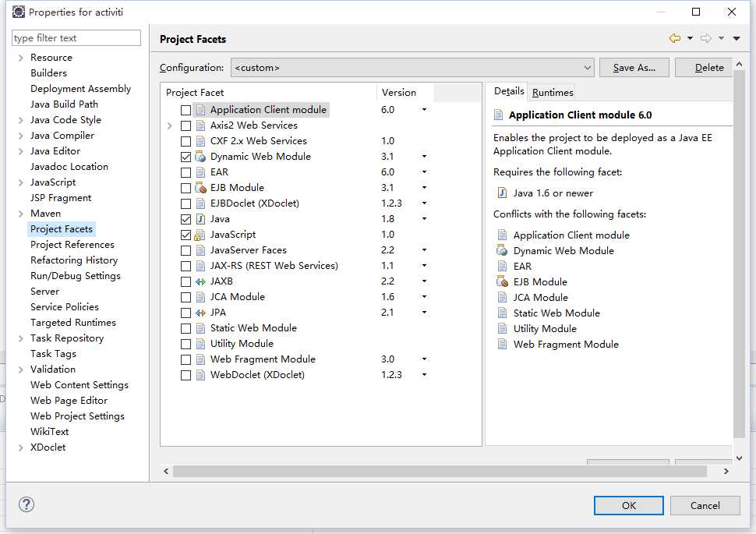Open JPA version dropdown arrow

tap(424, 312)
